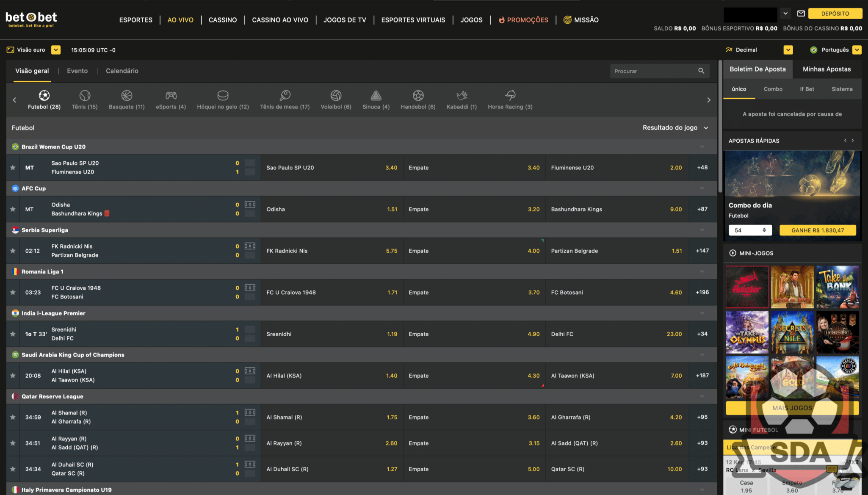Open pitch view icon for FK Radnicki Nis match
Screen dimensions: 868x495
(x=250, y=246)
